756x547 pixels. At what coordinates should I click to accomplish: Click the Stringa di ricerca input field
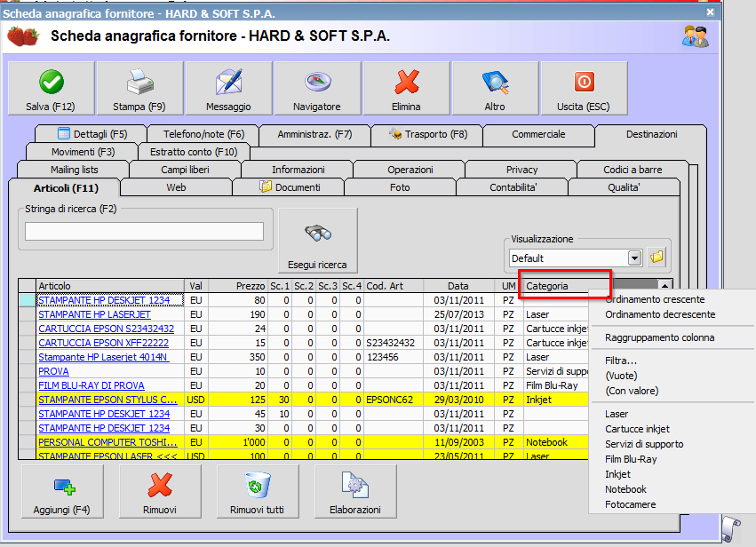pos(144,232)
